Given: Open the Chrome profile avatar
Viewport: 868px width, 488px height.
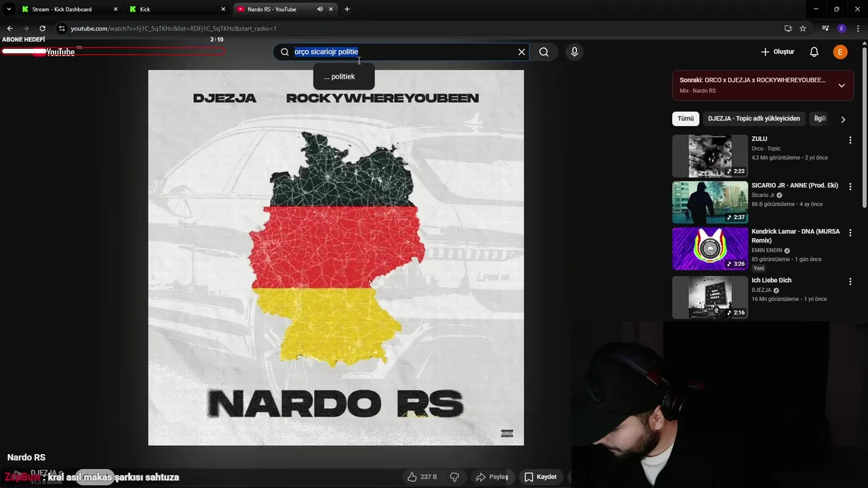Looking at the screenshot, I should [x=842, y=28].
